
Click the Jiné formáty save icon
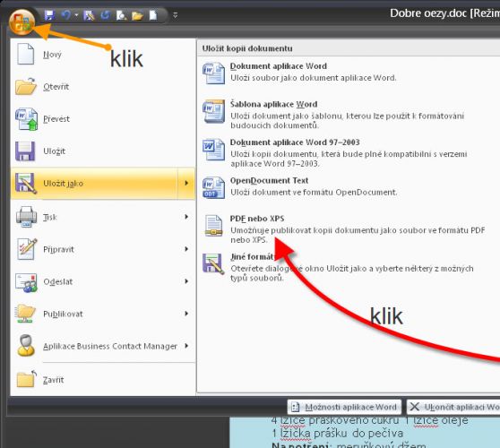213,263
